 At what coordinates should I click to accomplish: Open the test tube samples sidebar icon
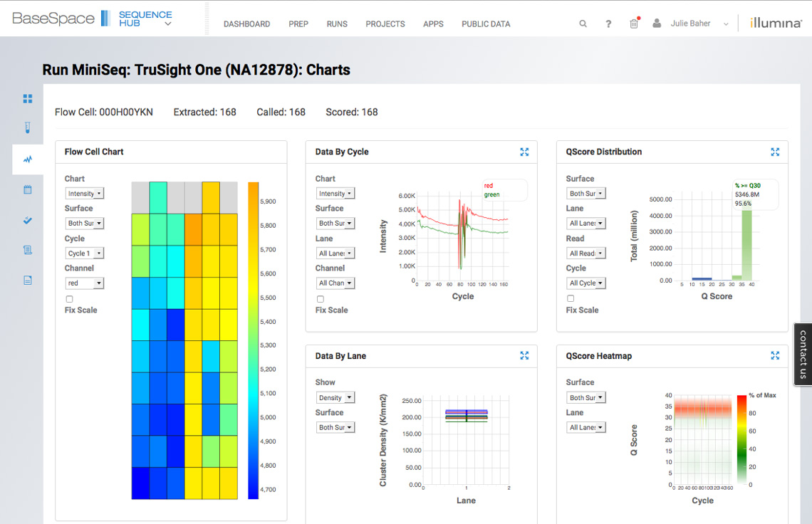[28, 129]
